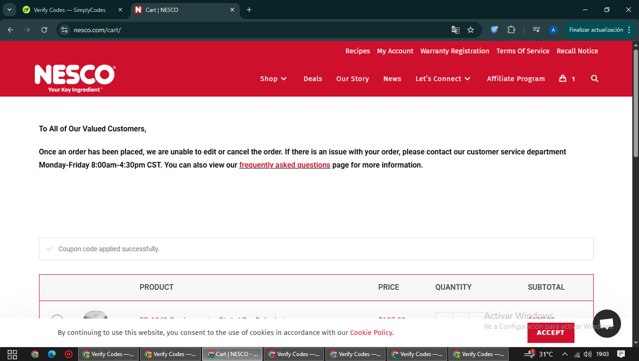Go to Recipes
Image resolution: width=639 pixels, height=361 pixels.
(357, 51)
